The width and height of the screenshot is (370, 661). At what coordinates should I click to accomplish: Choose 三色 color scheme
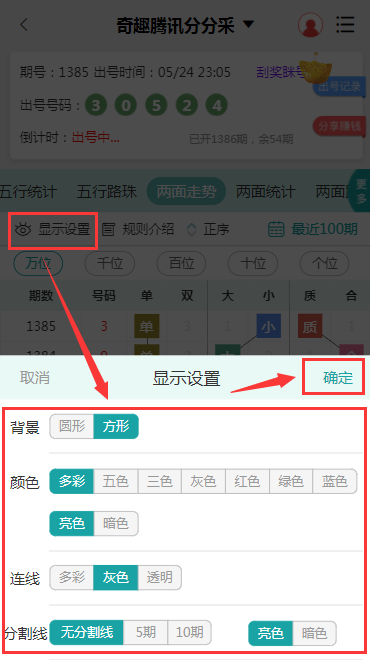[x=159, y=481]
